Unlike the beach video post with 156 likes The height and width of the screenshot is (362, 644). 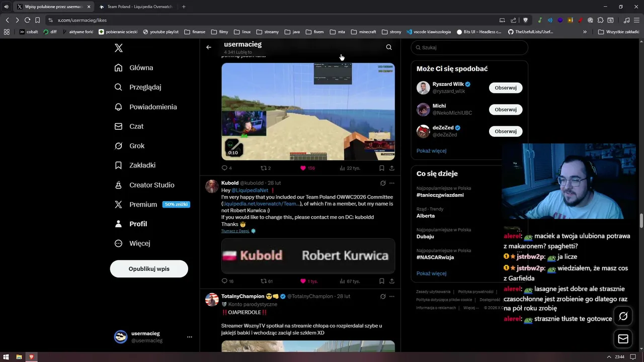pos(307,168)
